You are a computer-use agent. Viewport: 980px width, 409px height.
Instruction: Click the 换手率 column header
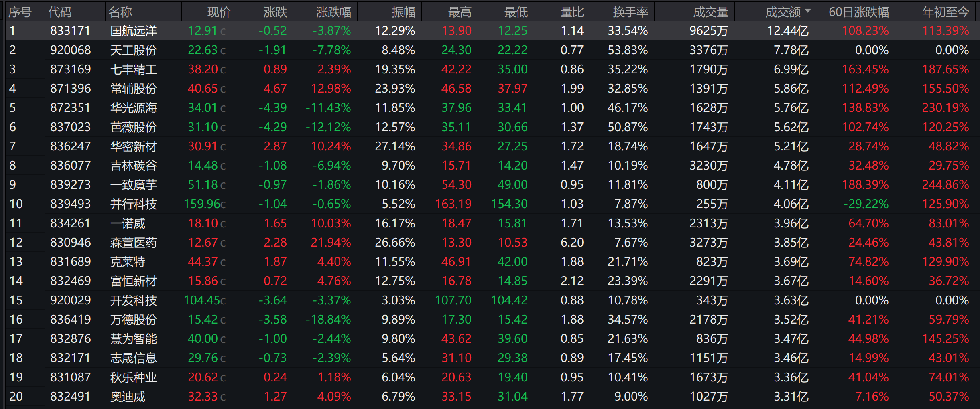coord(630,12)
